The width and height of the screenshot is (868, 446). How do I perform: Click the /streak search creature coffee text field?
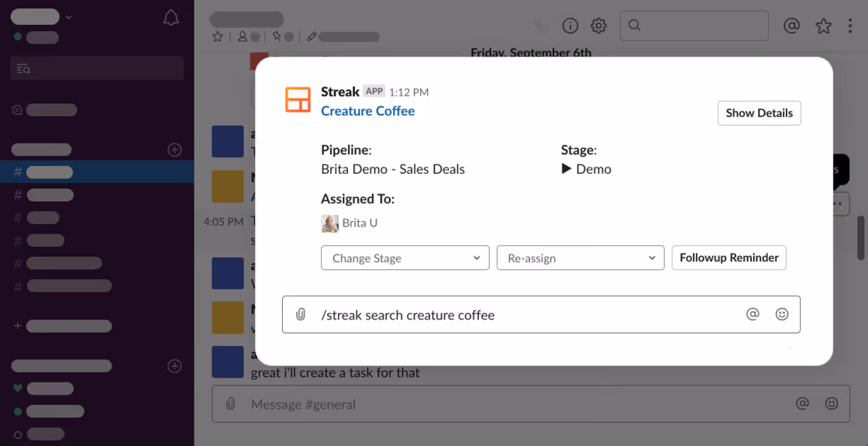point(541,315)
